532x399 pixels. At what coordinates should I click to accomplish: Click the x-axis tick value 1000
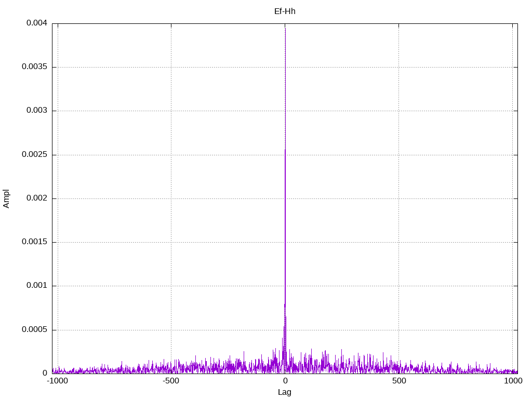[513, 381]
